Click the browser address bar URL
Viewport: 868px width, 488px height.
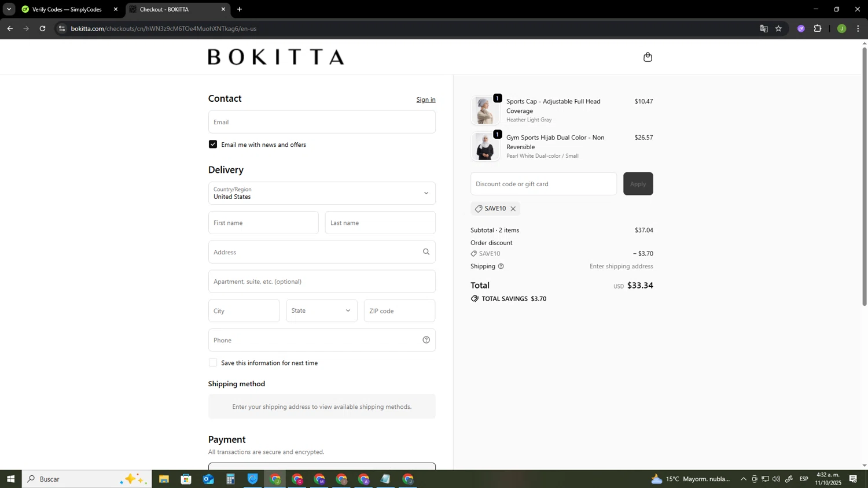coord(164,28)
